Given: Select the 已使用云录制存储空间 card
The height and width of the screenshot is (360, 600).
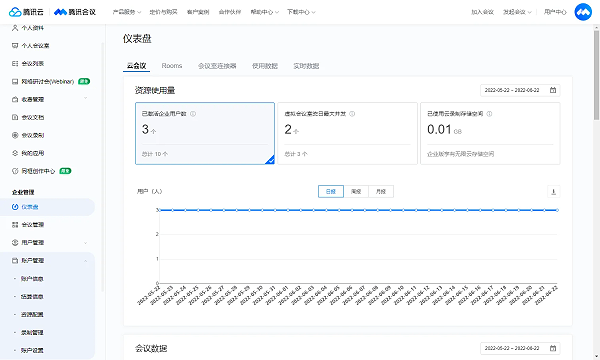Looking at the screenshot, I should pos(490,134).
